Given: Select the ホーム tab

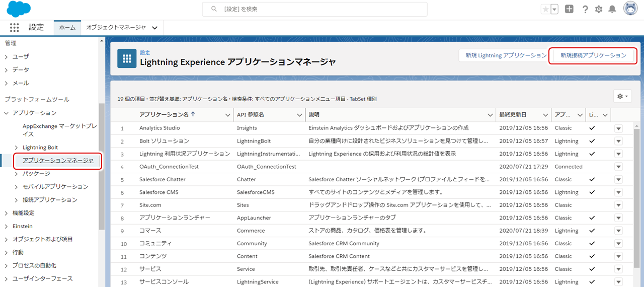Looking at the screenshot, I should (x=67, y=27).
